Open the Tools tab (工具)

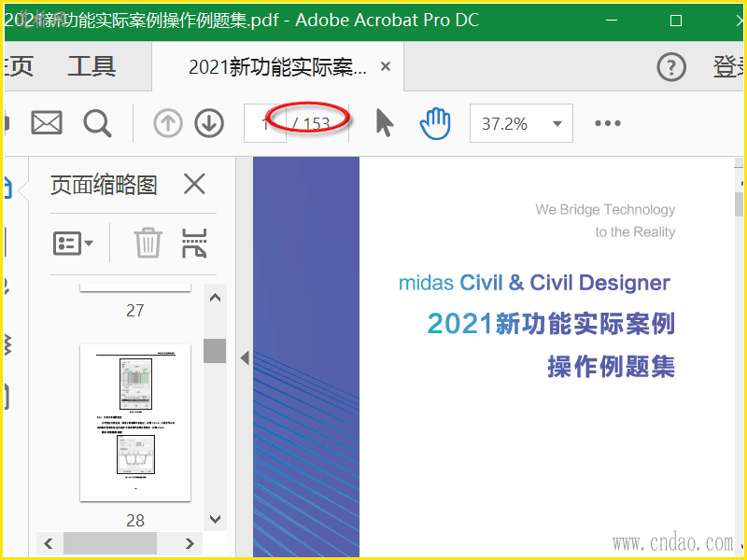(x=92, y=66)
